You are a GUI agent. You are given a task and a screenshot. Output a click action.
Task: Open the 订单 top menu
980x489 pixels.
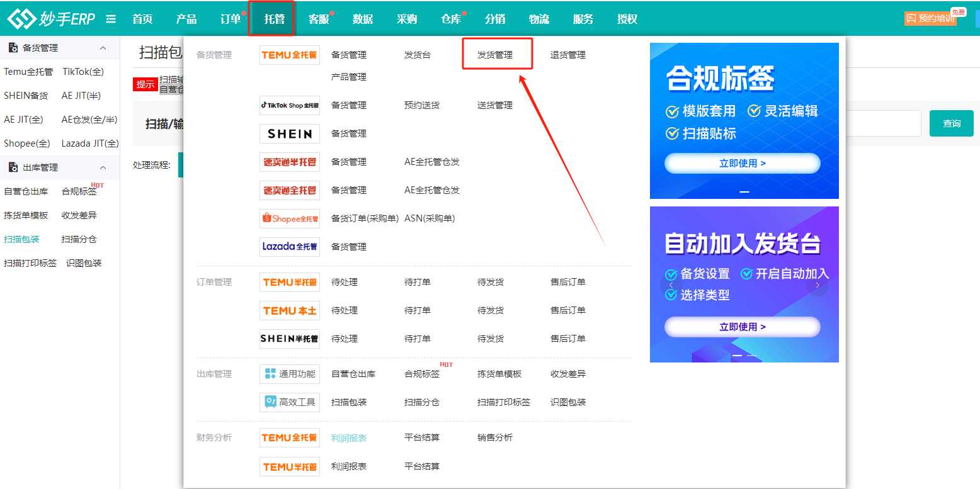(231, 19)
